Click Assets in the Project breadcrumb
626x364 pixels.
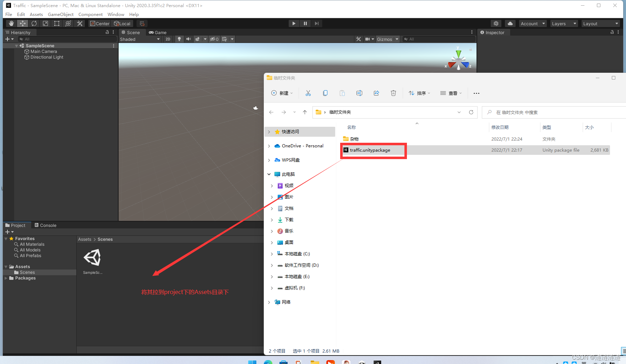tap(85, 239)
